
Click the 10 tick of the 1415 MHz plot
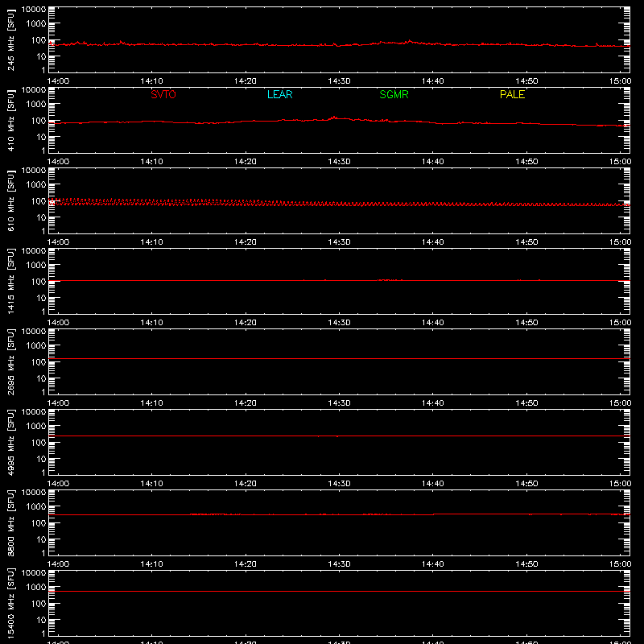click(x=41, y=298)
